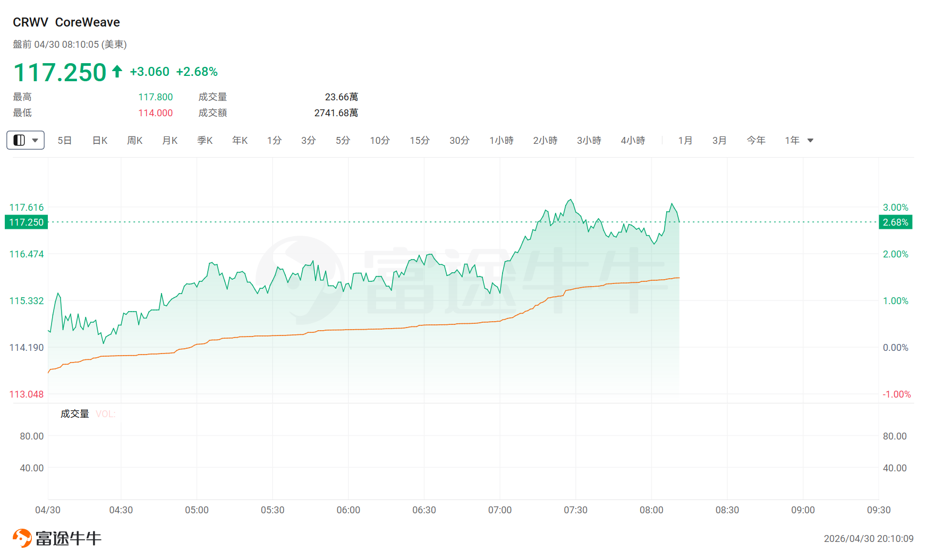Switch to the 15分 interval
Screen dimensions: 927x560
[420, 140]
